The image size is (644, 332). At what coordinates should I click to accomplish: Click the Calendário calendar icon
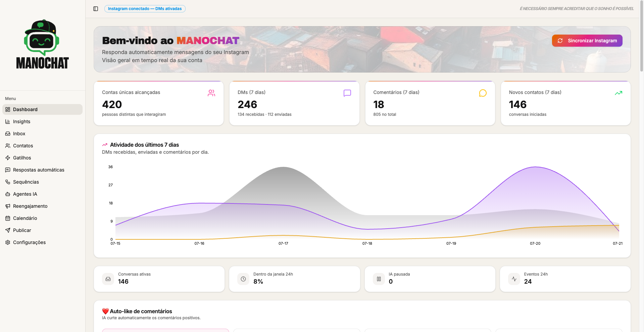coord(8,218)
